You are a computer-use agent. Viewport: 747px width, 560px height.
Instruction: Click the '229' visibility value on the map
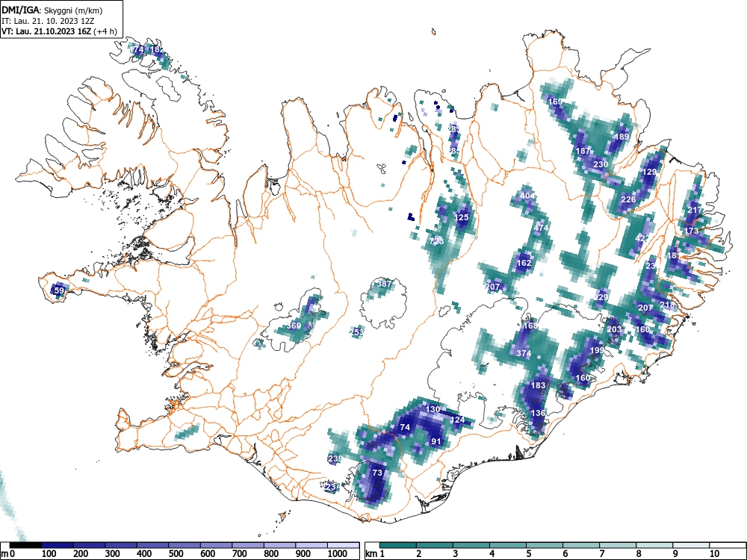pos(601,297)
